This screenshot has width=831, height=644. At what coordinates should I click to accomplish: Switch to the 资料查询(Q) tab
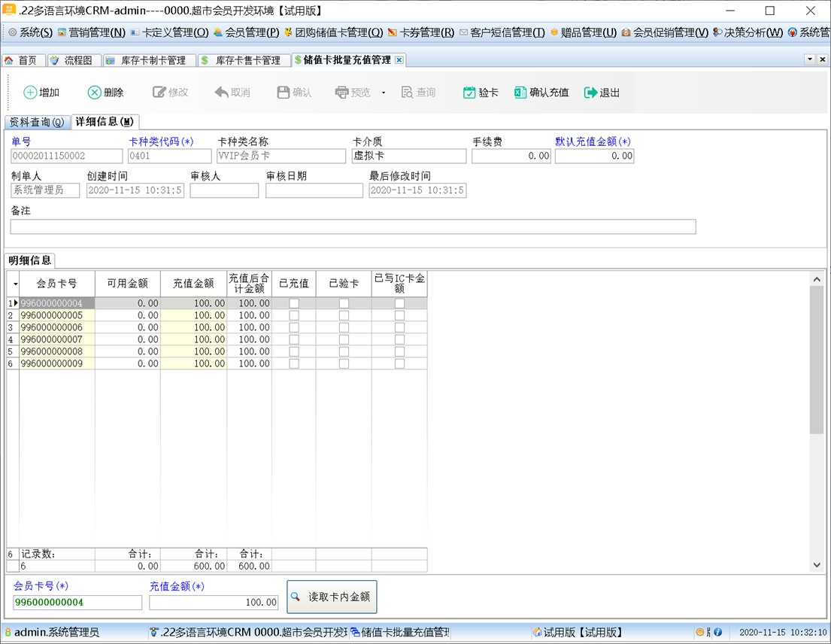coord(36,122)
